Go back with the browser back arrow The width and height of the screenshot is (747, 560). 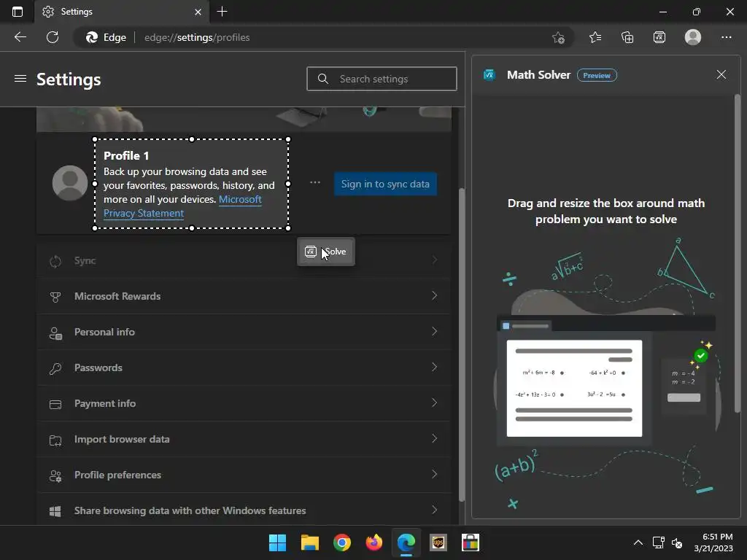pyautogui.click(x=20, y=37)
